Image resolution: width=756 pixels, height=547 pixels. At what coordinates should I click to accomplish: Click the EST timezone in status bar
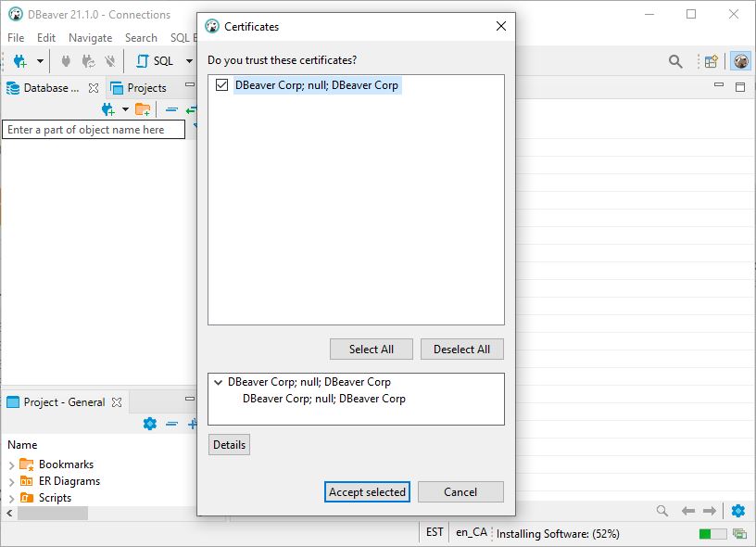click(435, 532)
